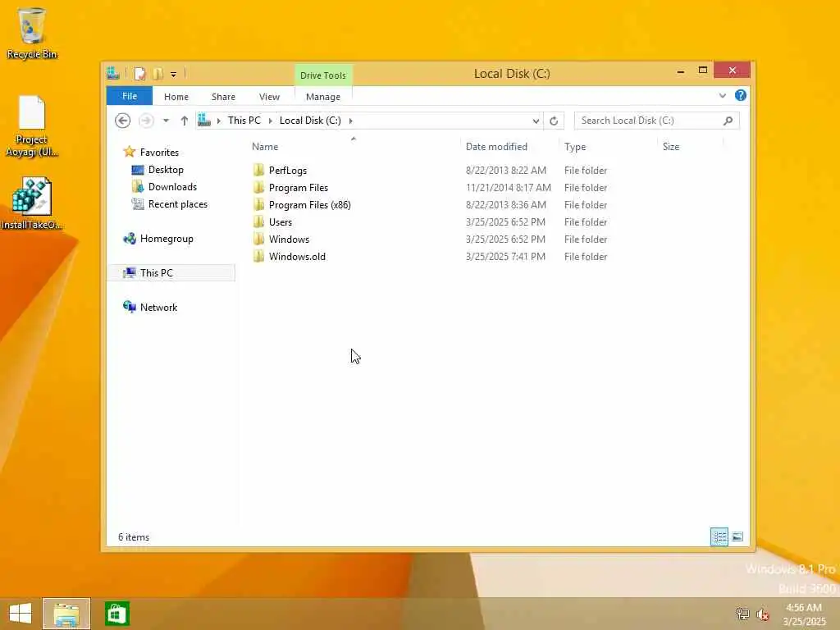Click the Properties icon in quick access toolbar
The image size is (840, 630).
tap(139, 74)
